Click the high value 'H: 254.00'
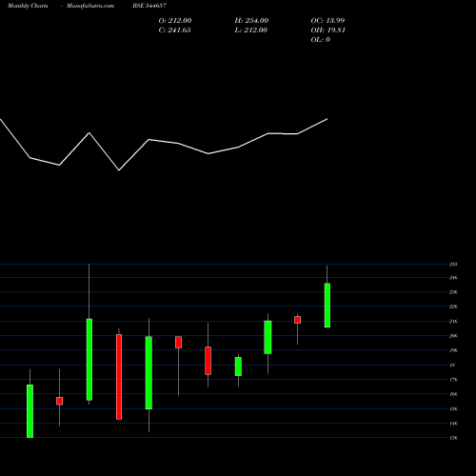 coord(251,20)
